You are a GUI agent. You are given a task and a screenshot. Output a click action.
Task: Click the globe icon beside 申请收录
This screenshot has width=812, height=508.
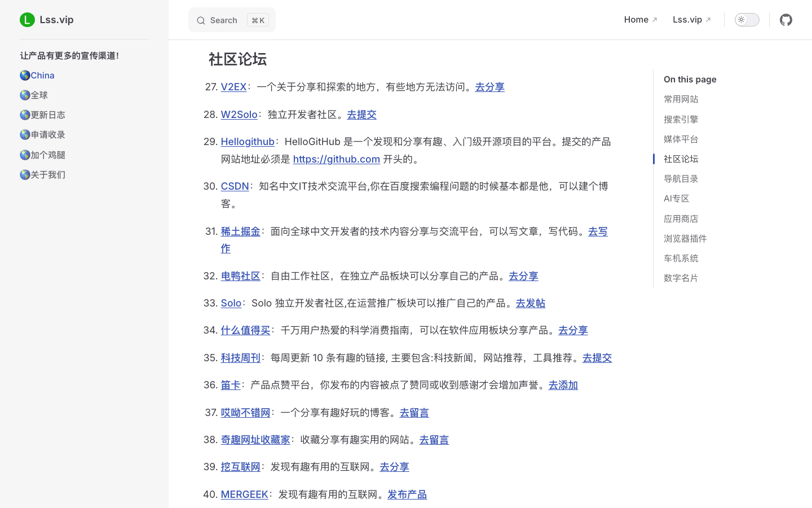pyautogui.click(x=24, y=134)
